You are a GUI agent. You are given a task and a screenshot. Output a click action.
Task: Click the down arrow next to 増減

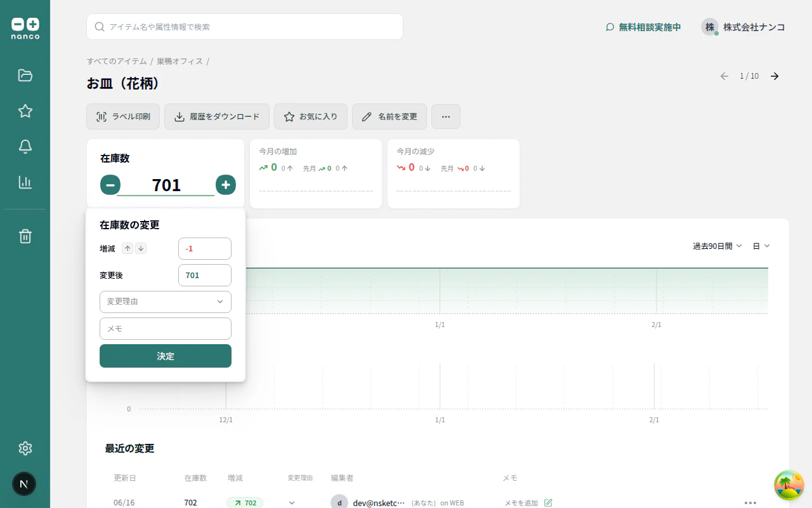click(x=141, y=248)
